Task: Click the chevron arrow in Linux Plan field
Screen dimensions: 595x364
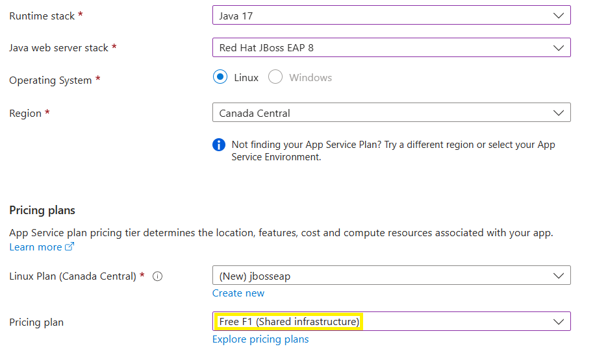Action: [558, 276]
